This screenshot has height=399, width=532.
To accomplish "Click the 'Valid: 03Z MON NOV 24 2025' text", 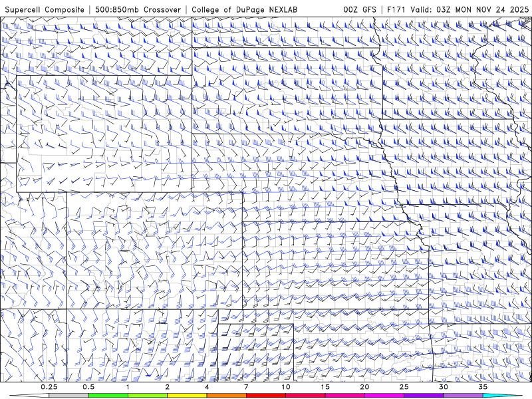I will (x=469, y=9).
